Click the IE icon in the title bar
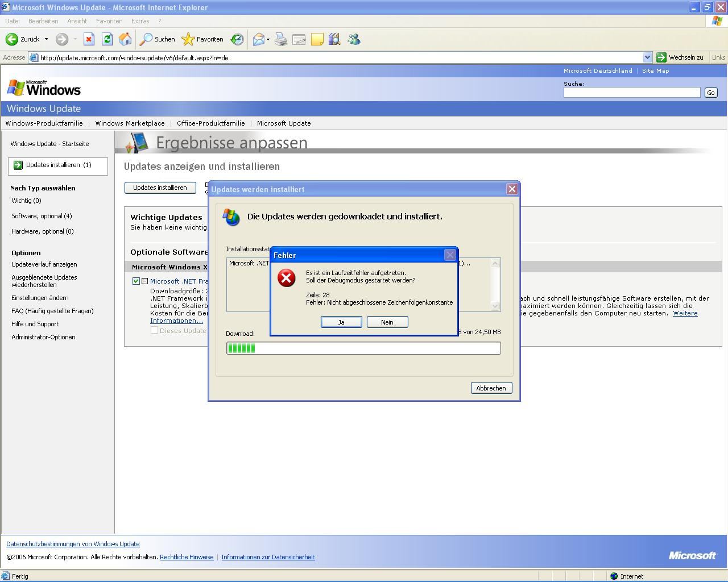 pos(6,7)
